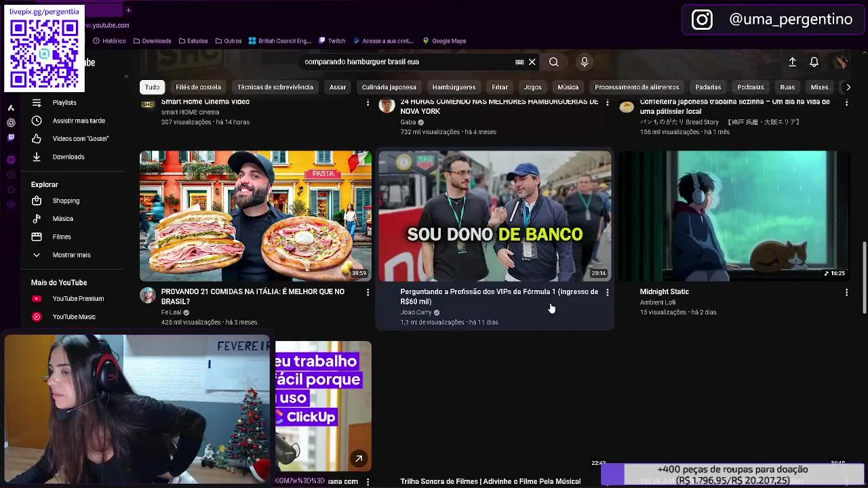
Task: Open options for Confeiteira japonesa video
Action: (x=846, y=102)
